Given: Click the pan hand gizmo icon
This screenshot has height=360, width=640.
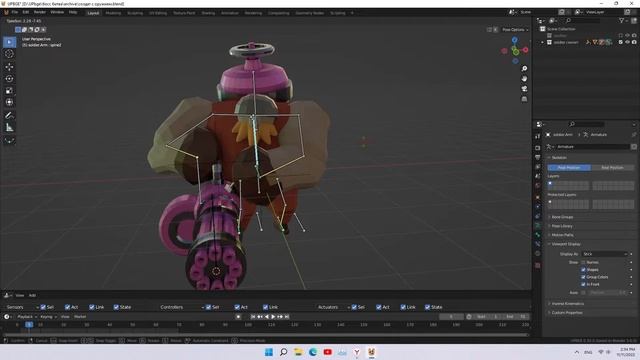Looking at the screenshot, I should (524, 78).
